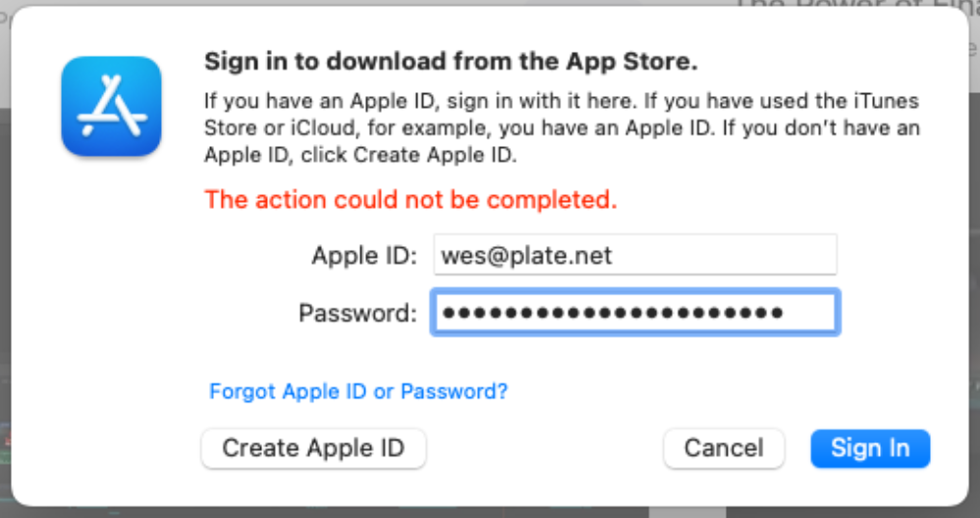This screenshot has height=518, width=980.
Task: Select the wes@plate.net email text
Action: coord(526,255)
